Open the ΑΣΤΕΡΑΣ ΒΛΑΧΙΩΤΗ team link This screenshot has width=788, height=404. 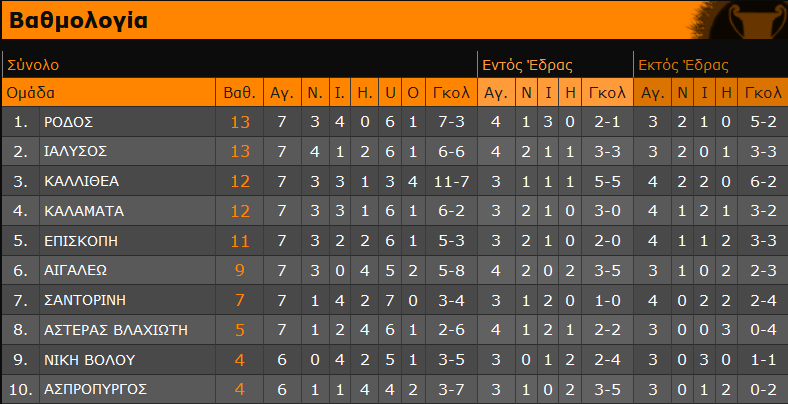[116, 330]
